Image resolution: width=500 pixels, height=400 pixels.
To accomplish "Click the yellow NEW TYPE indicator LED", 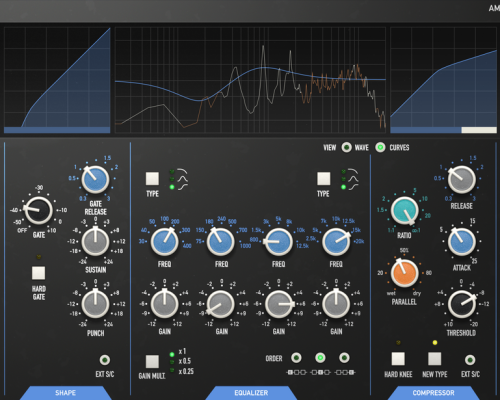I will pos(435,342).
